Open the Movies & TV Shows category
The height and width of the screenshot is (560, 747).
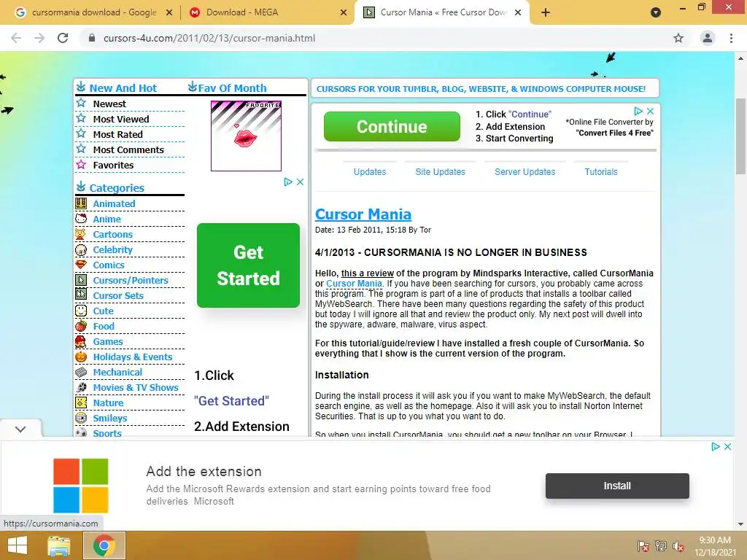(136, 387)
